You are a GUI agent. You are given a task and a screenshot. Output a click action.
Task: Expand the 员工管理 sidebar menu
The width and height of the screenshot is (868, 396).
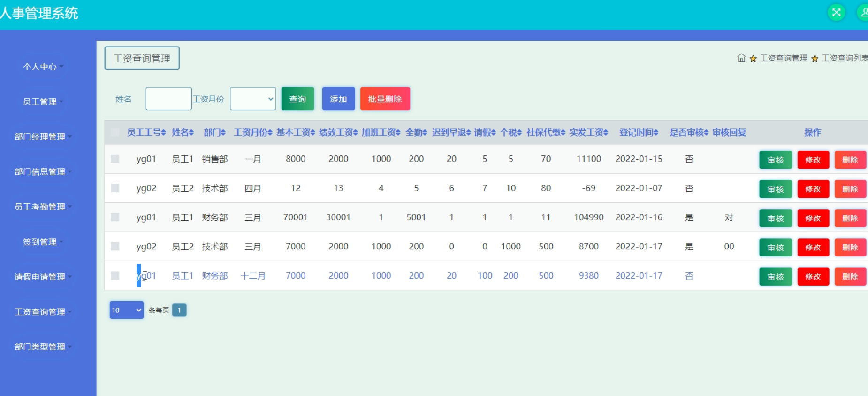coord(43,101)
